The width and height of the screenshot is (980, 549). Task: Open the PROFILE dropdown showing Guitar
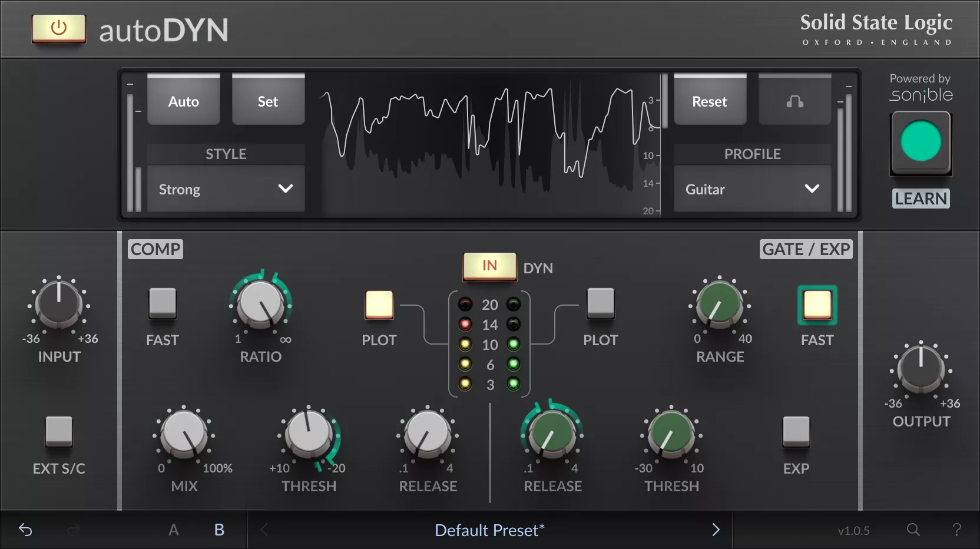coord(751,189)
